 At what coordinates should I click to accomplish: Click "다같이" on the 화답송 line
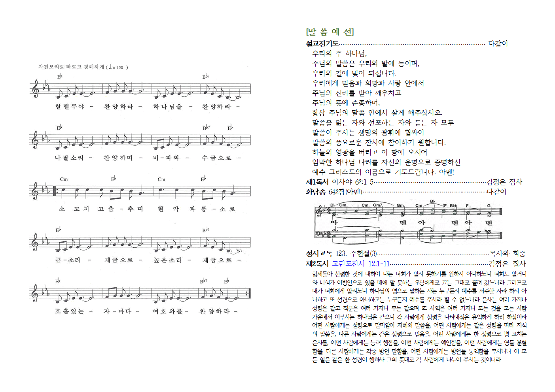click(496, 192)
